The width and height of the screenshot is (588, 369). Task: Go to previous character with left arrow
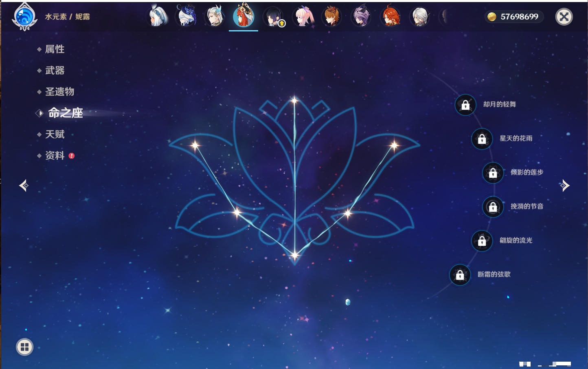click(x=24, y=186)
